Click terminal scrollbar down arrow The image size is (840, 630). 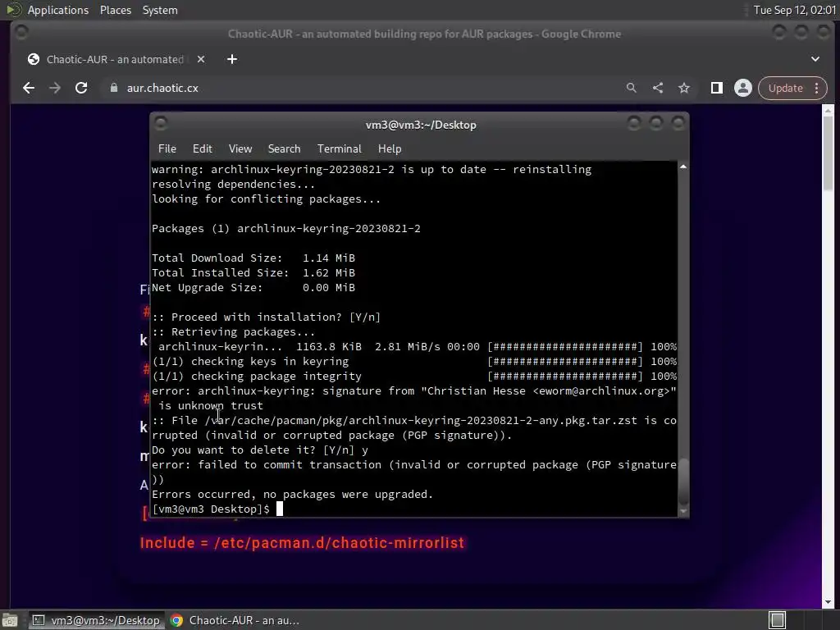point(683,511)
